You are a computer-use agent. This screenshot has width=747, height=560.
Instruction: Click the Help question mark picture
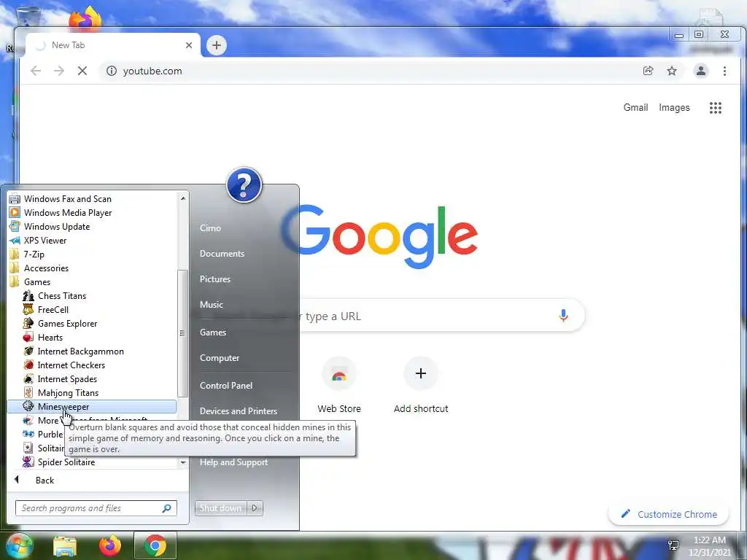point(244,184)
